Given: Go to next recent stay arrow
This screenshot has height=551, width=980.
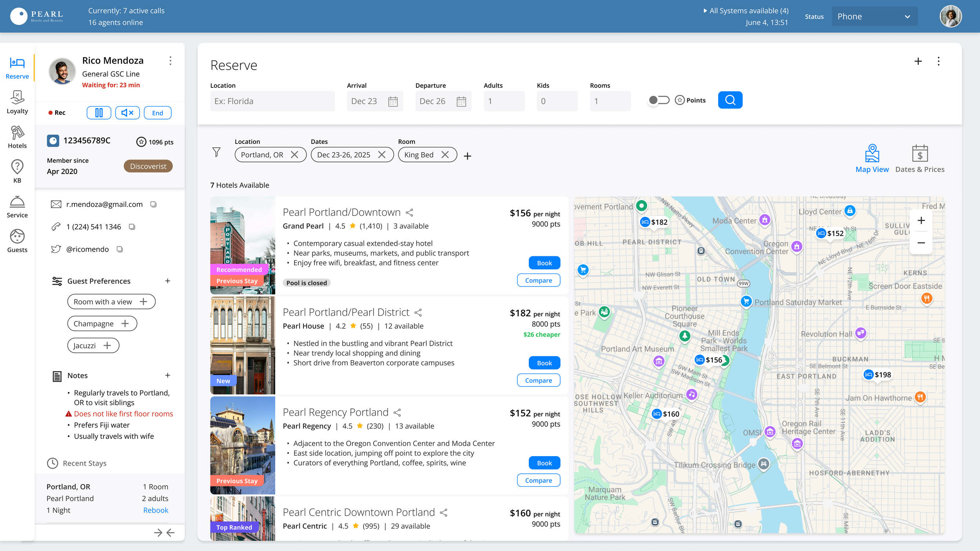Looking at the screenshot, I should pyautogui.click(x=158, y=533).
